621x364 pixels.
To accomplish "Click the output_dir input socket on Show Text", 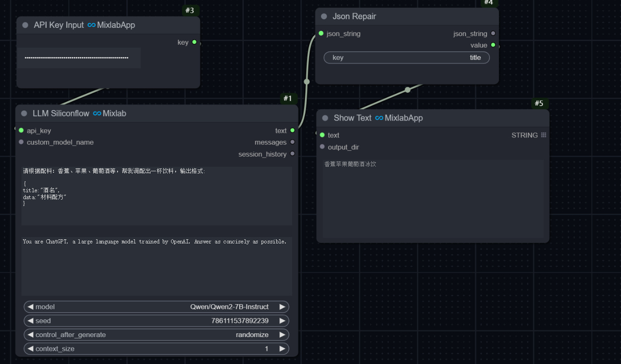I will coord(322,147).
